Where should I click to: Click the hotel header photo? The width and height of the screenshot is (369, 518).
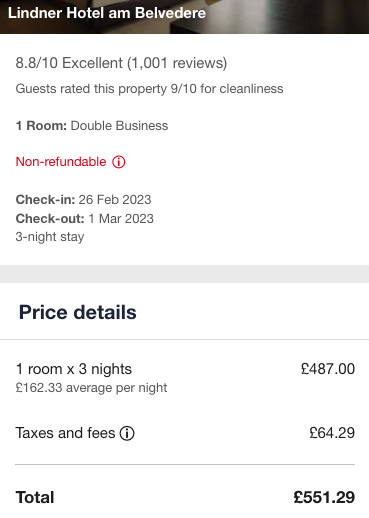coord(184,17)
